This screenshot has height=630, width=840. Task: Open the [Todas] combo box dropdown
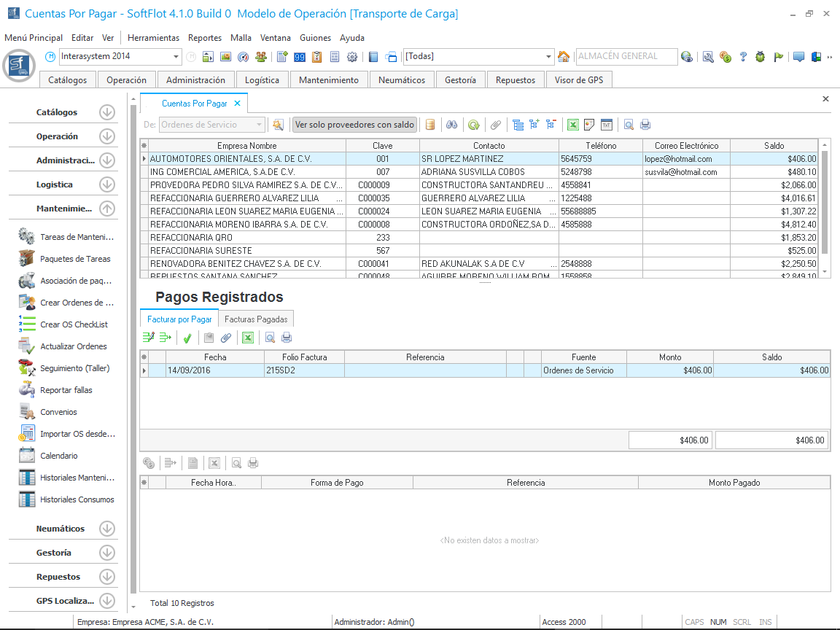coord(549,57)
